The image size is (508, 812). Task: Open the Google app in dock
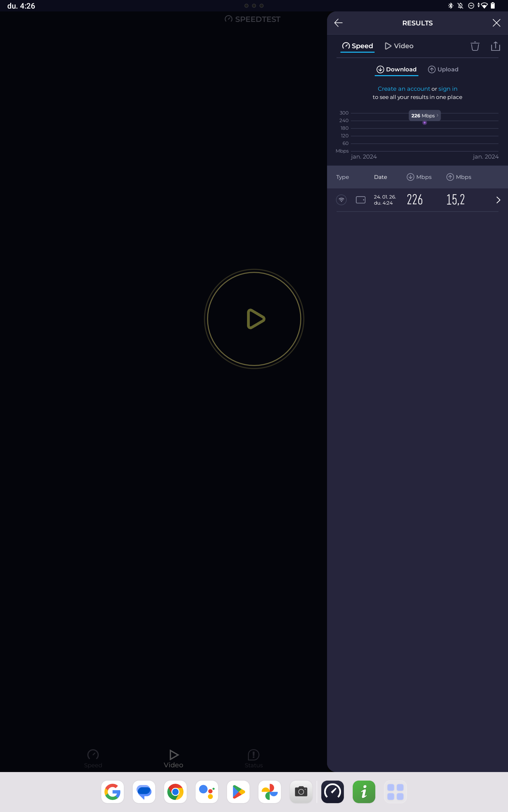pos(112,792)
